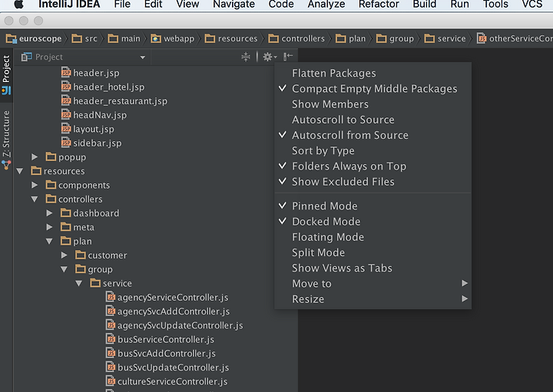Collapse the resources folder
553x392 pixels.
point(20,171)
